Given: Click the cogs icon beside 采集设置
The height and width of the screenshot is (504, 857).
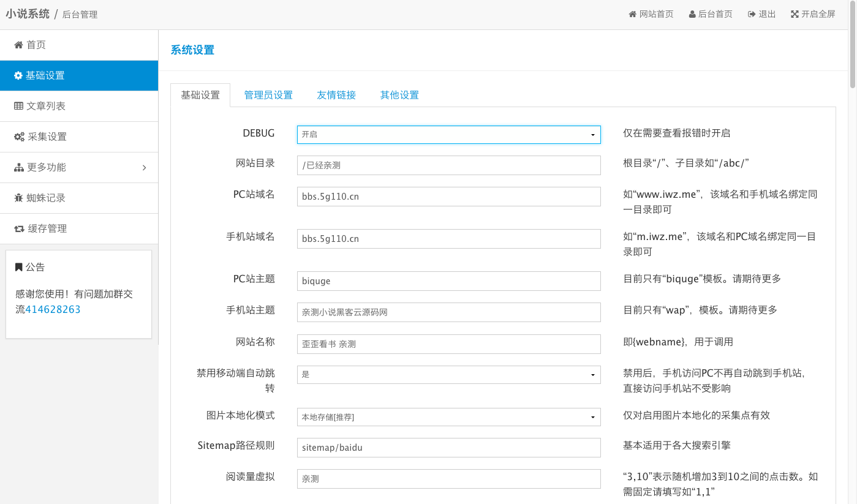Looking at the screenshot, I should (19, 137).
